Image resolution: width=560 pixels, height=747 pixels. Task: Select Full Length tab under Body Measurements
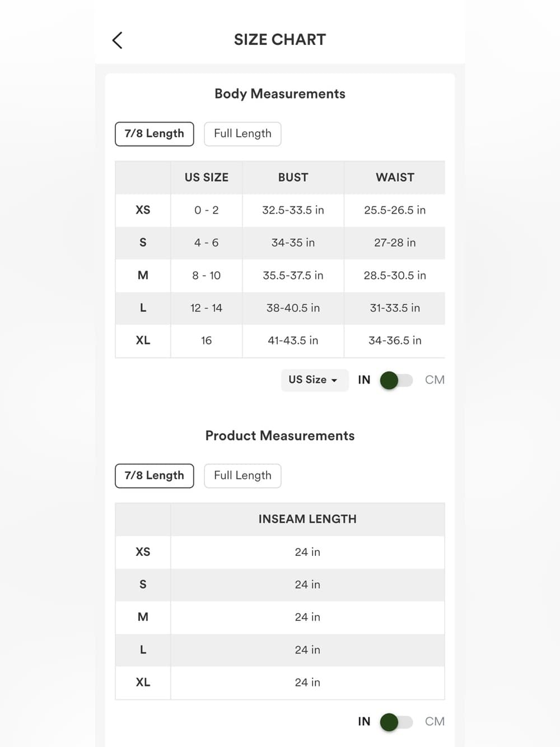tap(242, 134)
